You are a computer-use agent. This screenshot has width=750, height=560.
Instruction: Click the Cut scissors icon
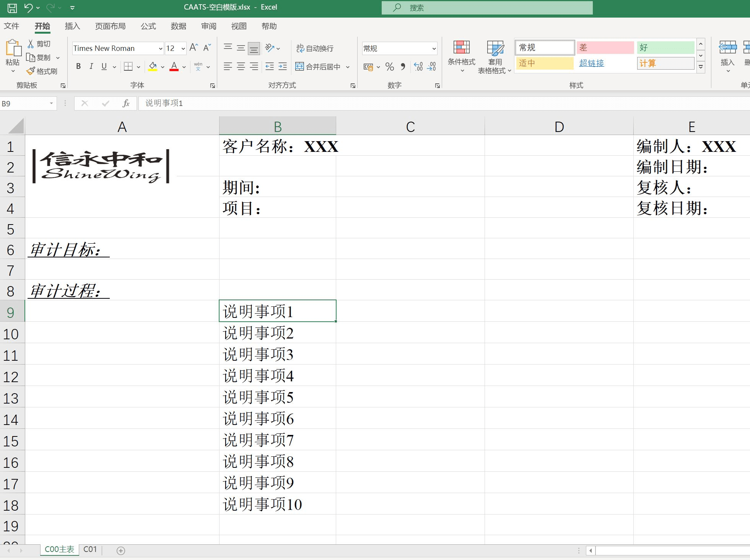point(31,44)
